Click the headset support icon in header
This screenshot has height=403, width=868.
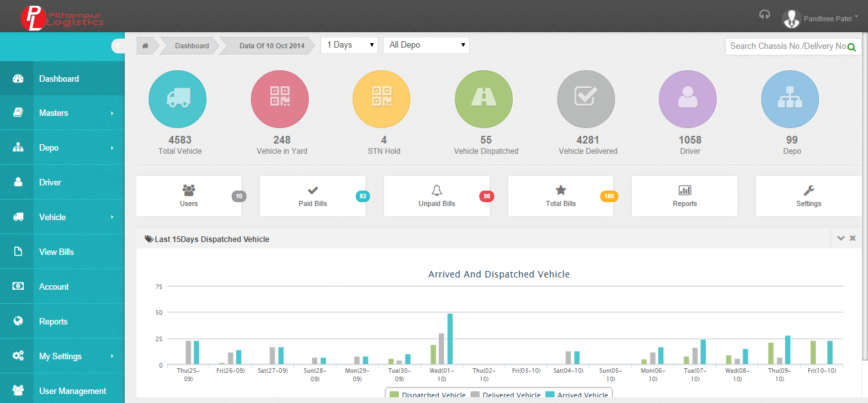[764, 15]
